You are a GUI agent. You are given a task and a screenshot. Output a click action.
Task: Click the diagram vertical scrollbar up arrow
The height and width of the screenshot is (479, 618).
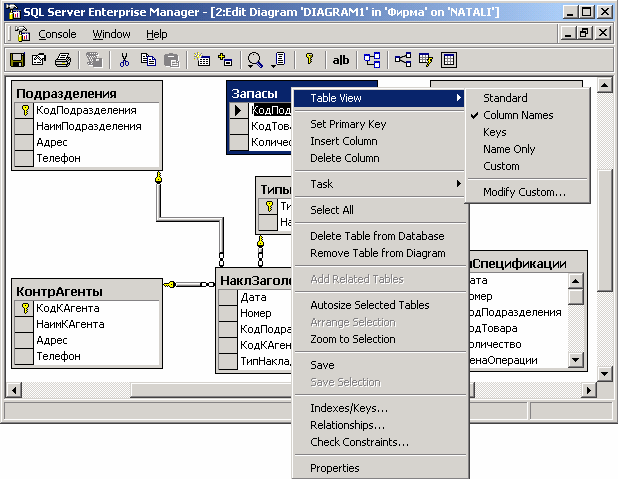click(604, 85)
